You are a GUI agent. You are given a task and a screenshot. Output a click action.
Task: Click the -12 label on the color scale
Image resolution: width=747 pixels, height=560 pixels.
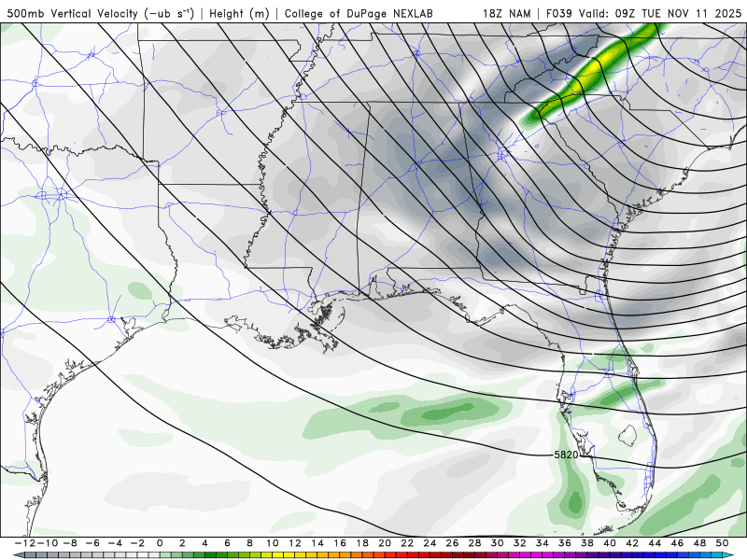tap(25, 543)
